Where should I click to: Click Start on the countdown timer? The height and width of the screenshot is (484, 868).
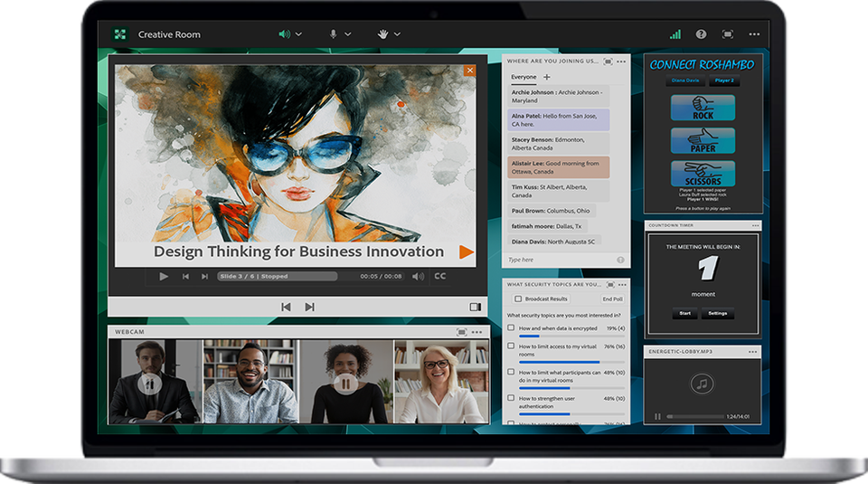[x=684, y=314]
